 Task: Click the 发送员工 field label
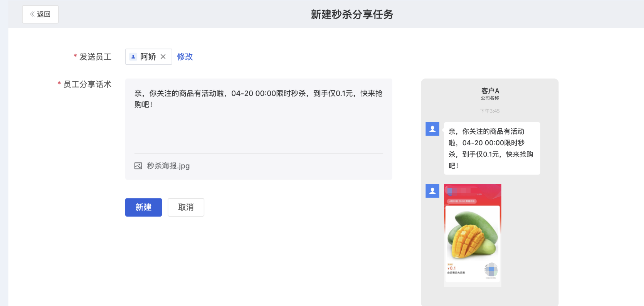click(x=95, y=57)
